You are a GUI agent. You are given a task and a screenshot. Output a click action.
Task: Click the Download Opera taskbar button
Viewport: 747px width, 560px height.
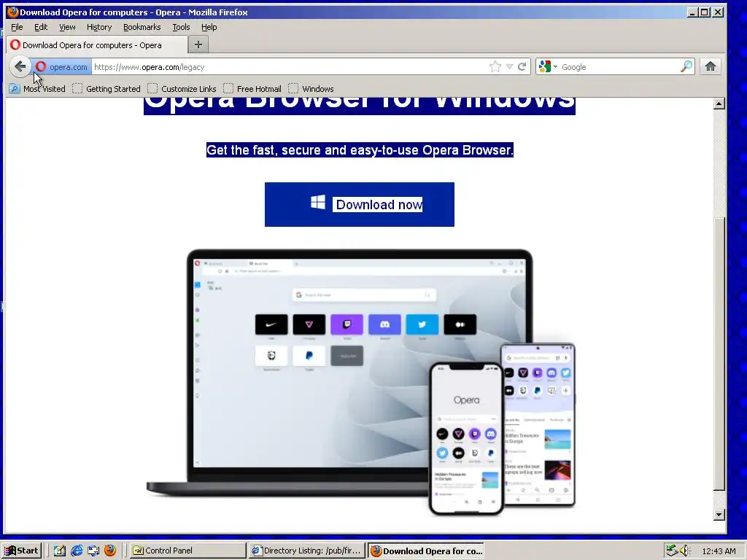pyautogui.click(x=426, y=551)
